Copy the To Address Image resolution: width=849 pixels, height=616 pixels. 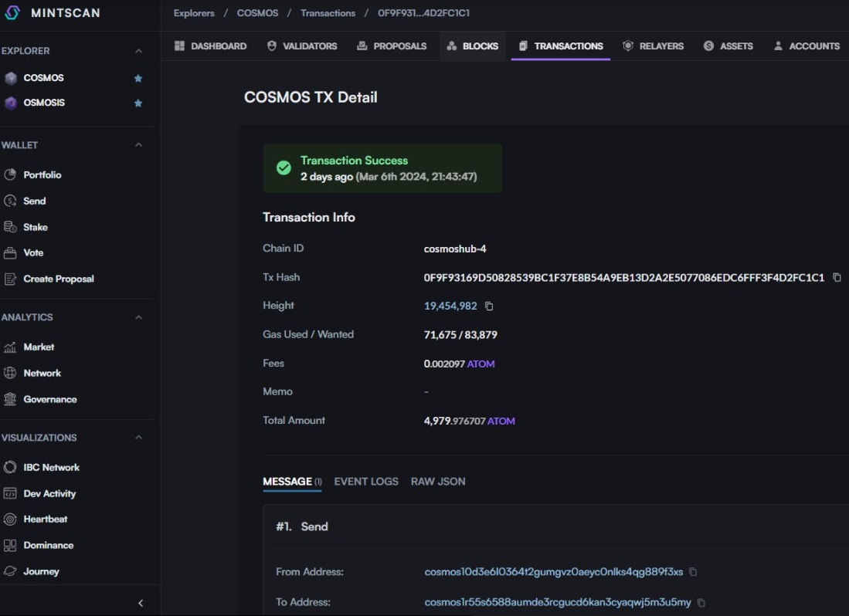click(x=701, y=602)
